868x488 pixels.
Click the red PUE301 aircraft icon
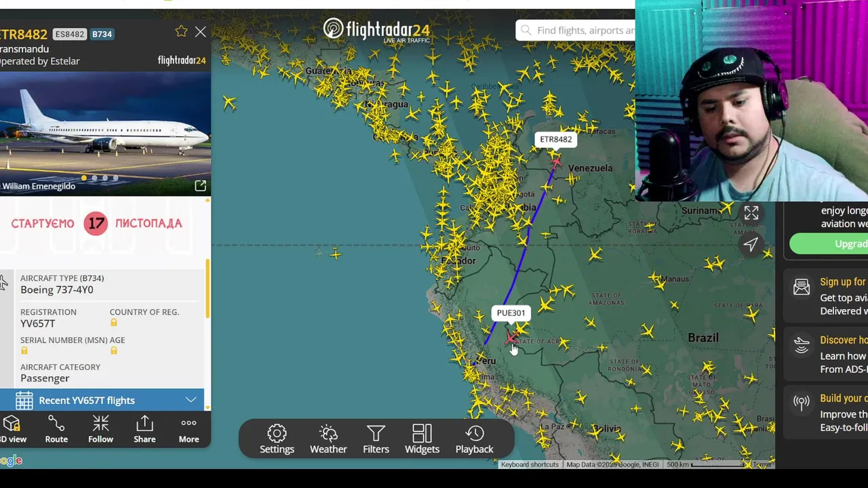click(511, 338)
